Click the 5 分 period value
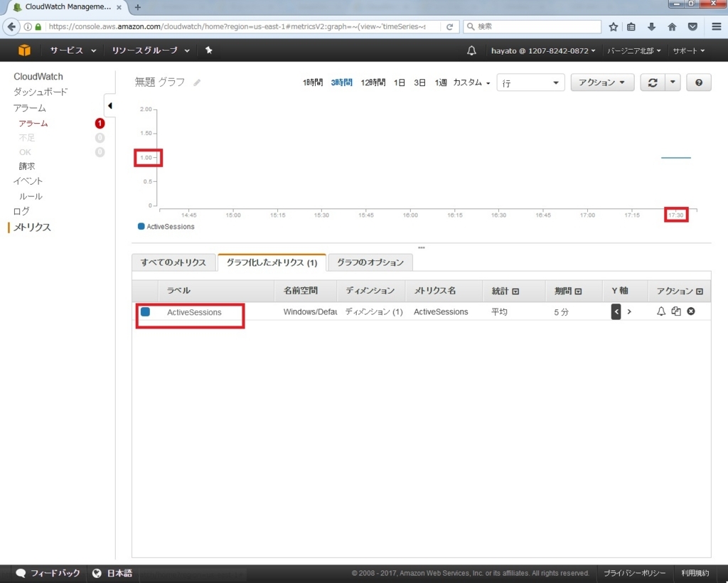This screenshot has height=583, width=728. [561, 312]
